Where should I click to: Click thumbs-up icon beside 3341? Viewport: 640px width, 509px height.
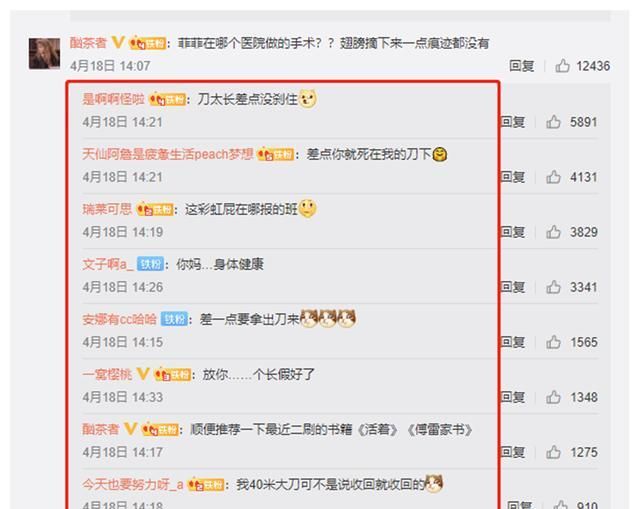coord(553,287)
